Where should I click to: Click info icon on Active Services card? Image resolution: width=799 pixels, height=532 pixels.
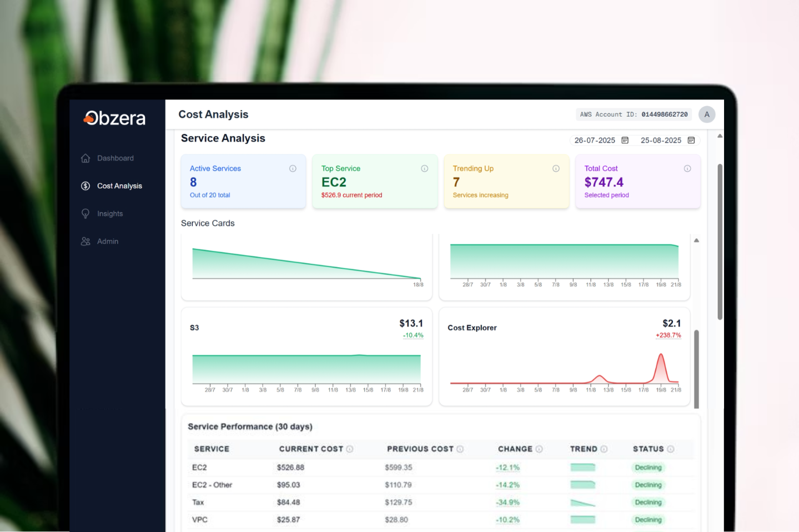coord(293,169)
